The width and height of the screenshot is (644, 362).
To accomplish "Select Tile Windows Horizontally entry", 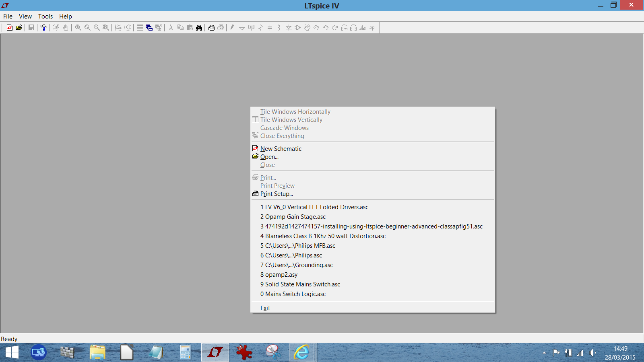I will 373,112.
